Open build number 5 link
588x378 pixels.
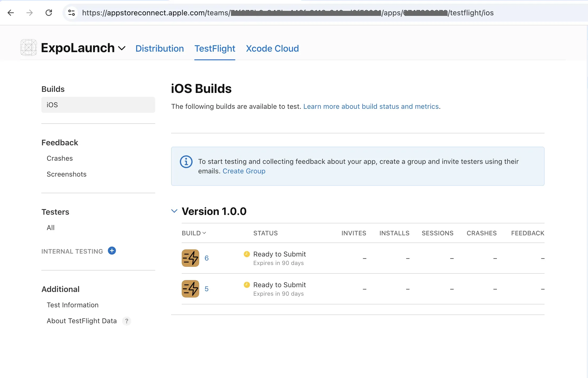pos(207,289)
